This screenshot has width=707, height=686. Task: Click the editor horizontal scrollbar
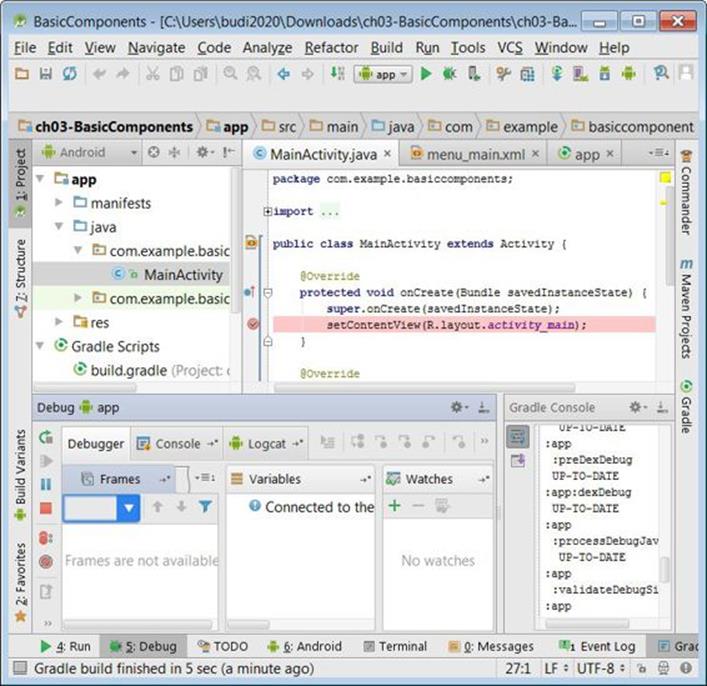pos(425,387)
